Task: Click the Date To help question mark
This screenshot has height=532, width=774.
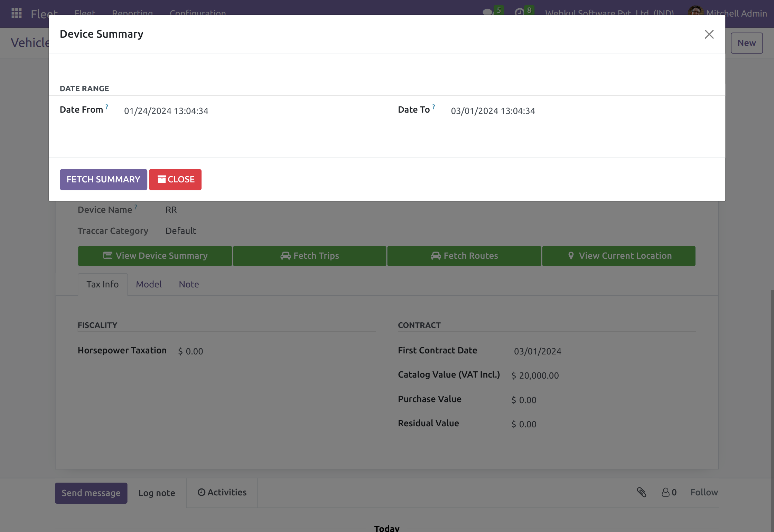Action: pos(433,107)
